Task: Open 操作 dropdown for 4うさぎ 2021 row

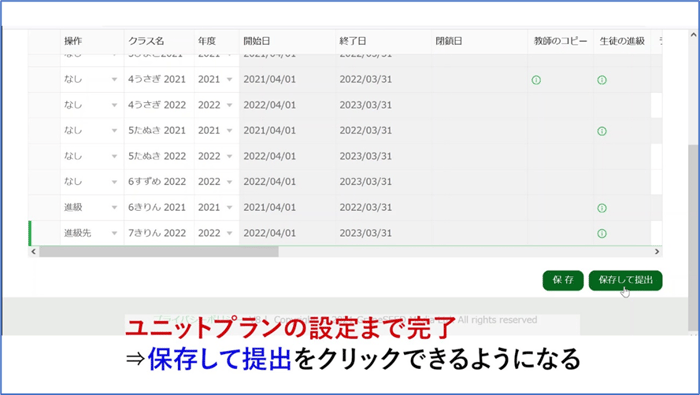Action: tap(114, 79)
